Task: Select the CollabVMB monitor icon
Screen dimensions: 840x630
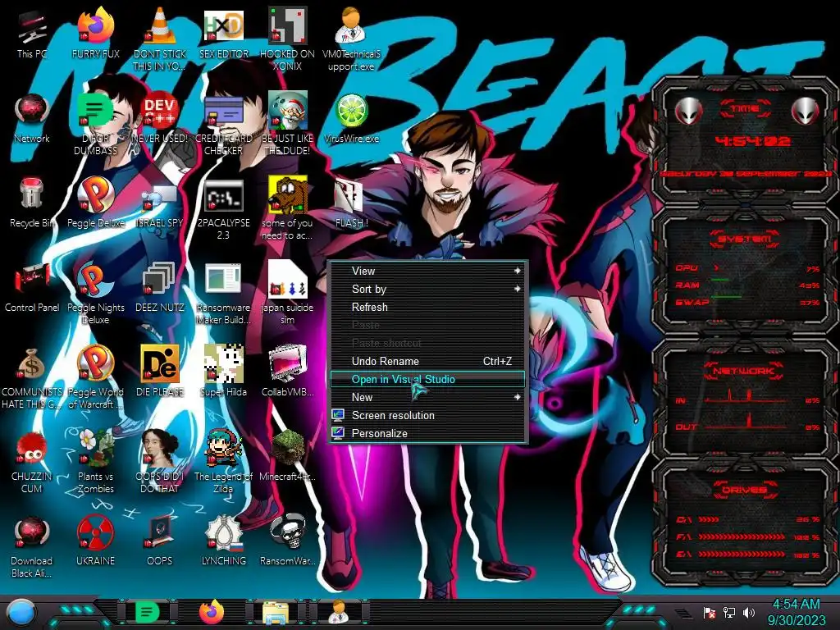Action: [x=287, y=372]
